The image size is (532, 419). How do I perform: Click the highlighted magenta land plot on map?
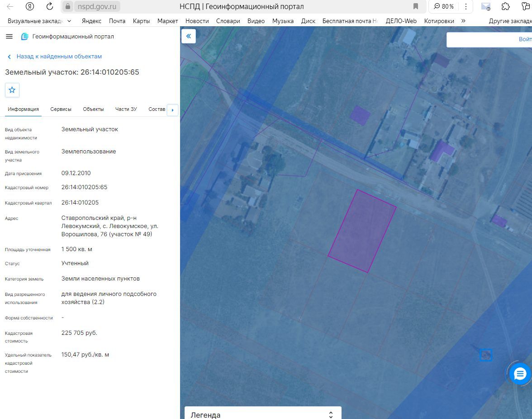tap(362, 231)
